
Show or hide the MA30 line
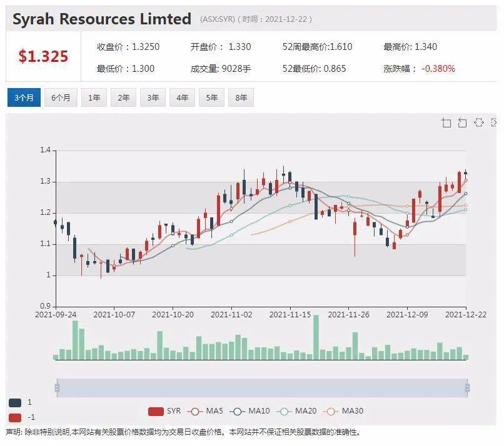pyautogui.click(x=343, y=411)
